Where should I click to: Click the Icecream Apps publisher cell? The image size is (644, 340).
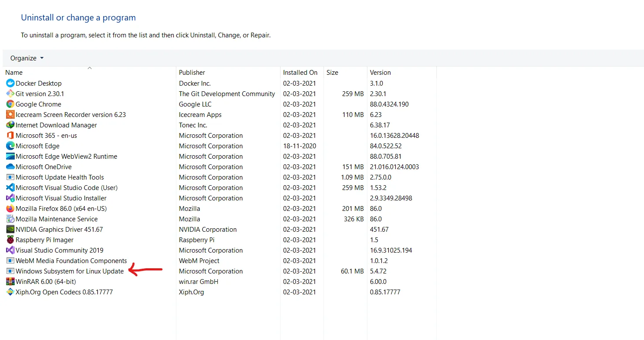click(x=200, y=114)
